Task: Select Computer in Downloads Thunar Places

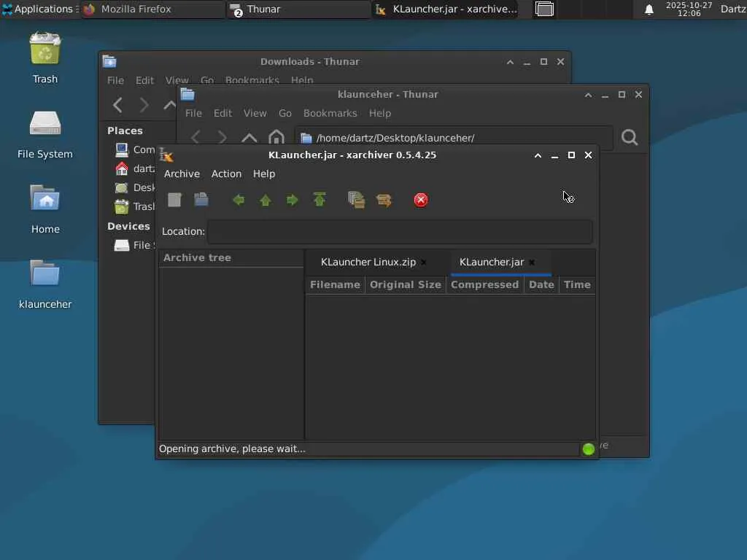Action: (135, 149)
